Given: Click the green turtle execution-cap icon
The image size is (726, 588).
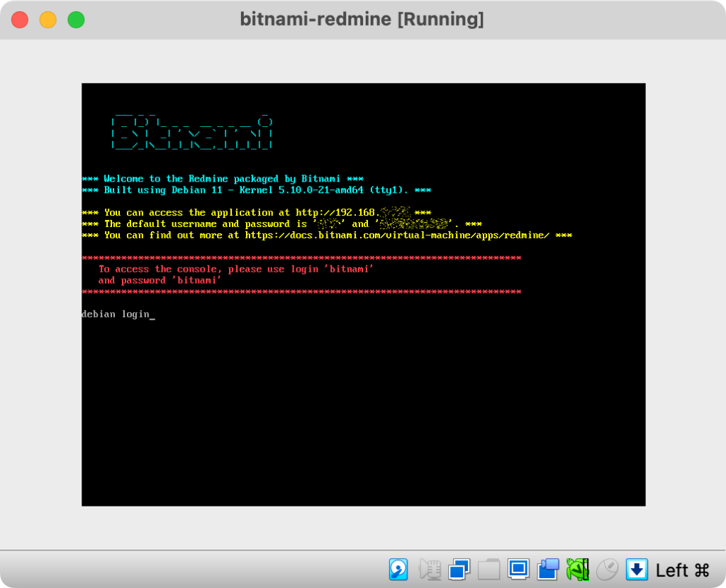Looking at the screenshot, I should coord(577,569).
